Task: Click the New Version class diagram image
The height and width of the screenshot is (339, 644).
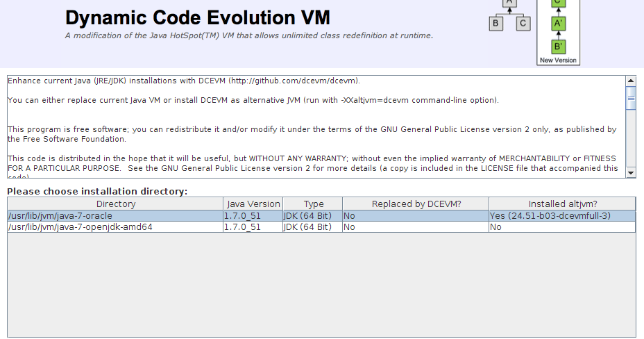Action: point(558,32)
